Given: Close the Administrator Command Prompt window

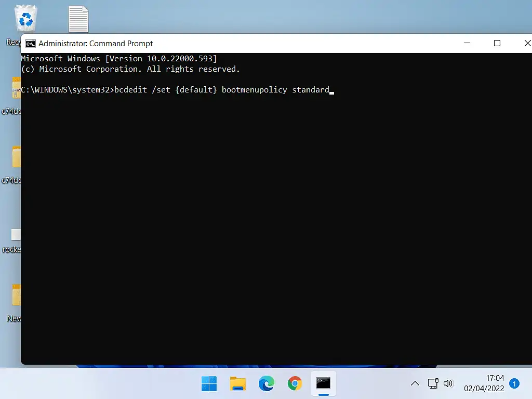Looking at the screenshot, I should point(526,44).
